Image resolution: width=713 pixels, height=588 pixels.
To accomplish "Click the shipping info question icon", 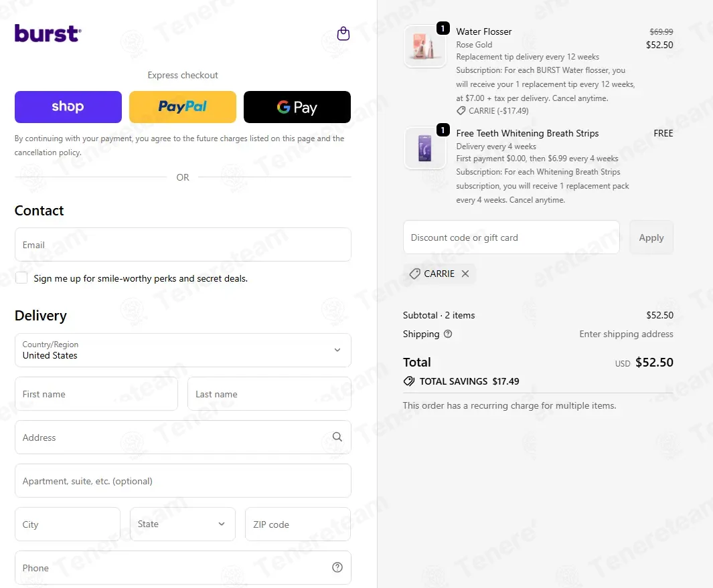I will [448, 334].
